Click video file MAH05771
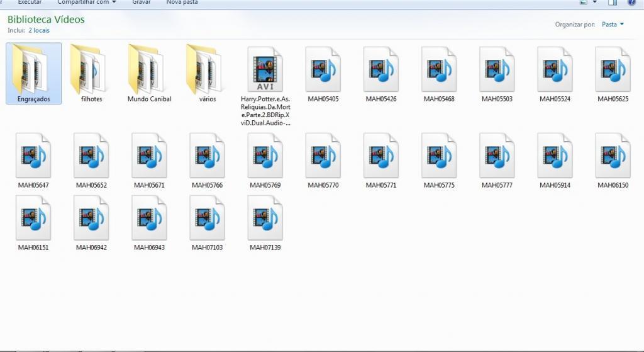The image size is (644, 352). tap(381, 161)
